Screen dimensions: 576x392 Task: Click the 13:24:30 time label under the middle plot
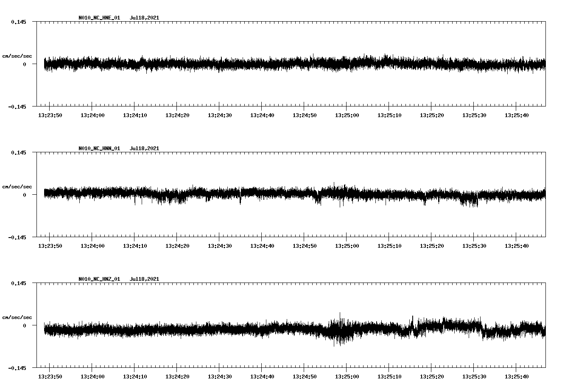coord(220,245)
